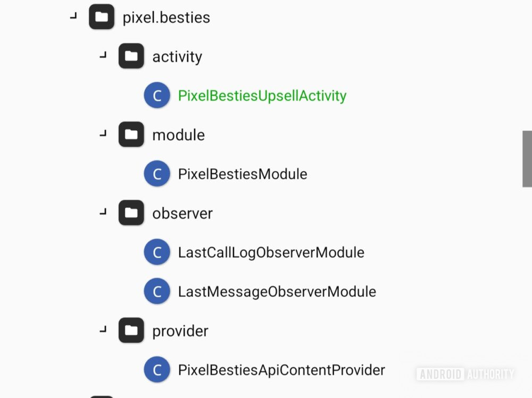Select the module folder label text

[x=178, y=134]
